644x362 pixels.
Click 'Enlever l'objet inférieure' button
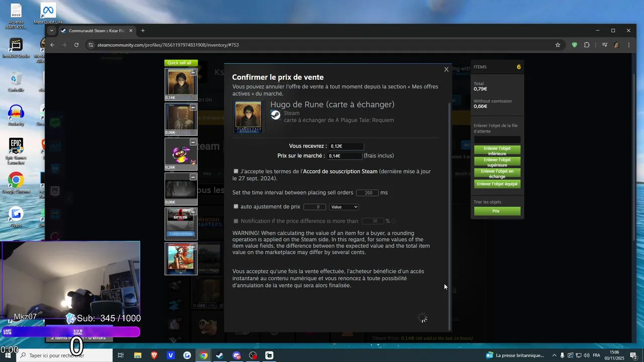(x=497, y=150)
